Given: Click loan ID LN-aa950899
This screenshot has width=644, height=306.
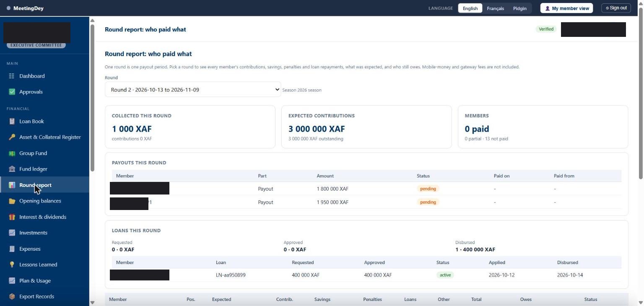Looking at the screenshot, I should (x=231, y=275).
